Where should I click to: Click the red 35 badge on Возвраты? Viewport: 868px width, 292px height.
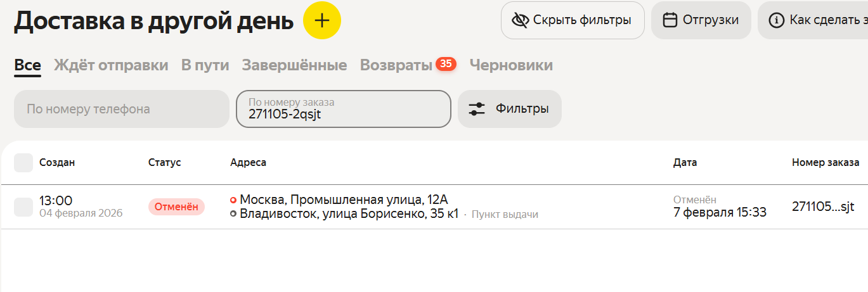446,64
